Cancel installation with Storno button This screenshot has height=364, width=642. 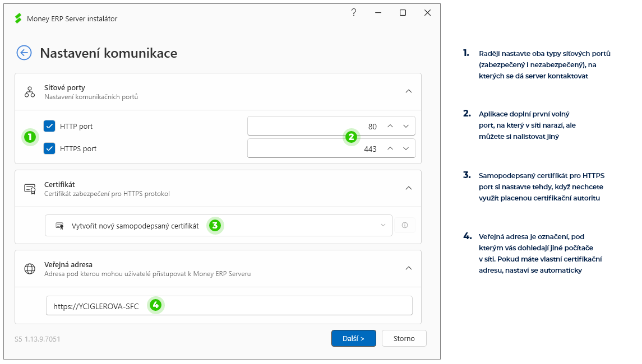pyautogui.click(x=404, y=338)
